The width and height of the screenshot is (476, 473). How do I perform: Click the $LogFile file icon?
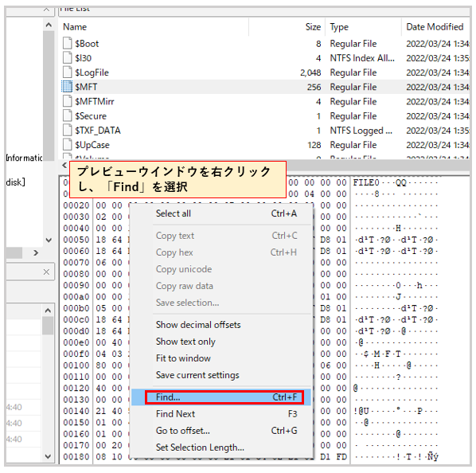point(67,72)
